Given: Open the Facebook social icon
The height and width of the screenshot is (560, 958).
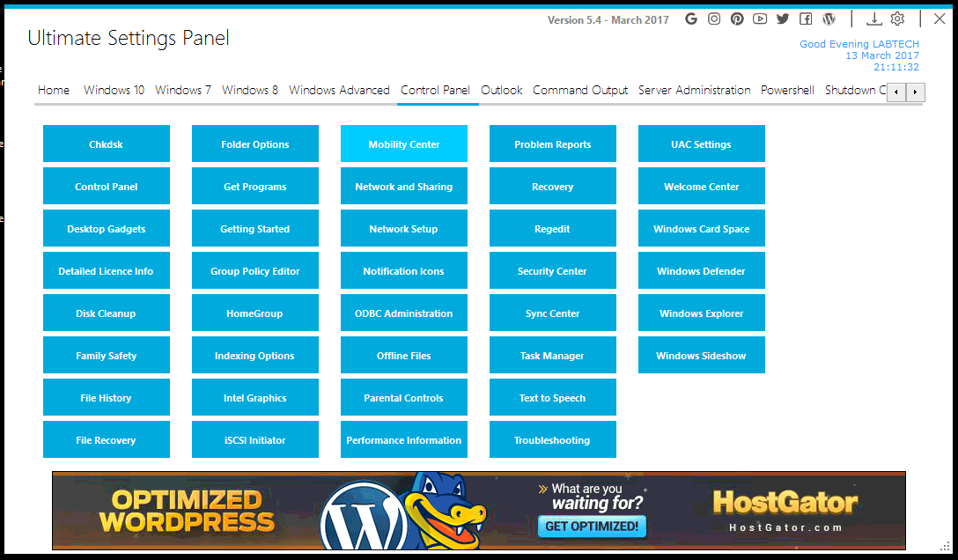Looking at the screenshot, I should point(806,18).
